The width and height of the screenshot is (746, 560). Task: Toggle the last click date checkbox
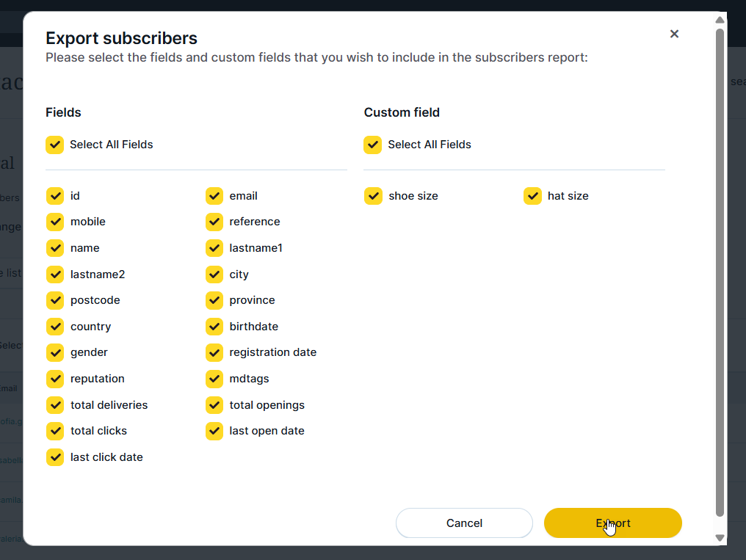tap(55, 457)
